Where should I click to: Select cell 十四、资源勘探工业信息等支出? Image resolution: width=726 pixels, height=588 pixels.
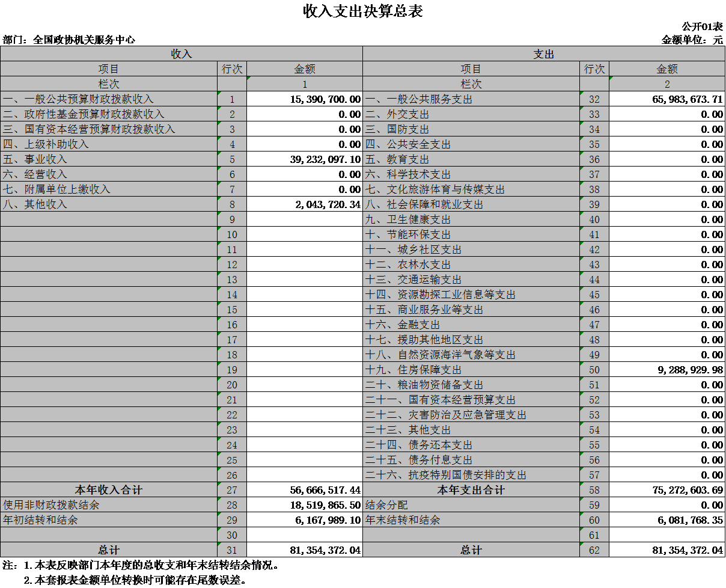click(x=471, y=295)
